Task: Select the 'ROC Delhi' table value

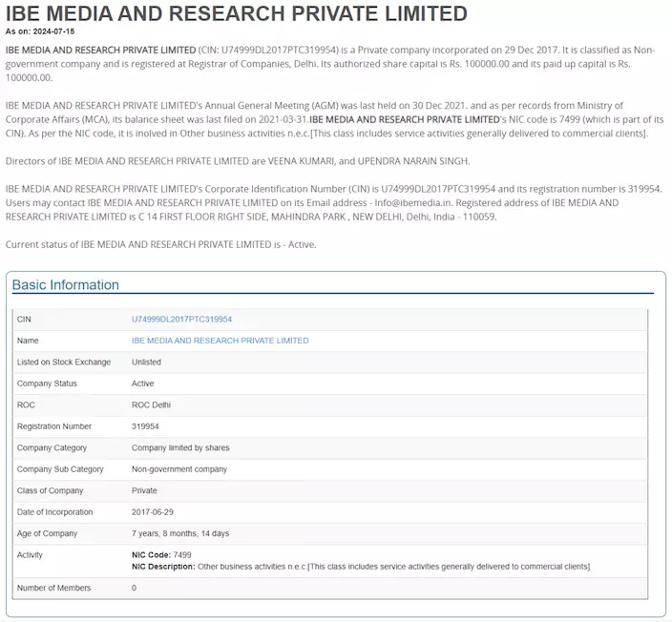Action: 151,405
